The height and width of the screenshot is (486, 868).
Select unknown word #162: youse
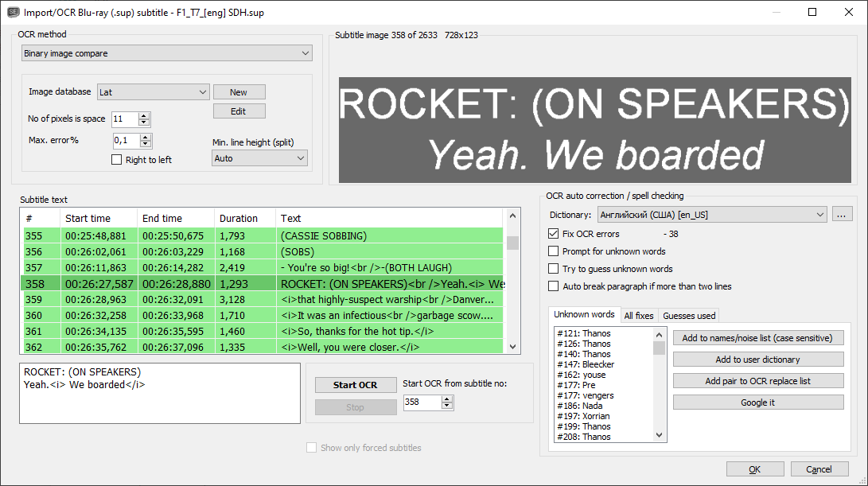click(582, 375)
